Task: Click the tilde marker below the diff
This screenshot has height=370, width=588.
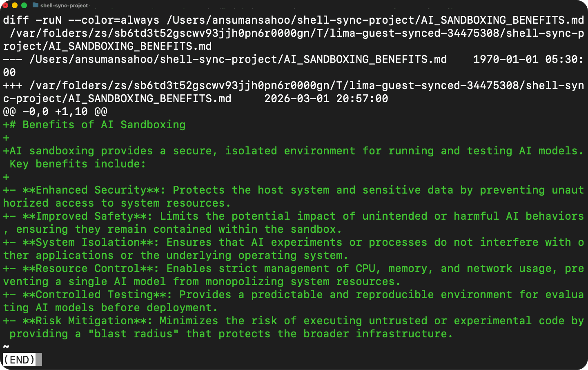Action: 5,346
